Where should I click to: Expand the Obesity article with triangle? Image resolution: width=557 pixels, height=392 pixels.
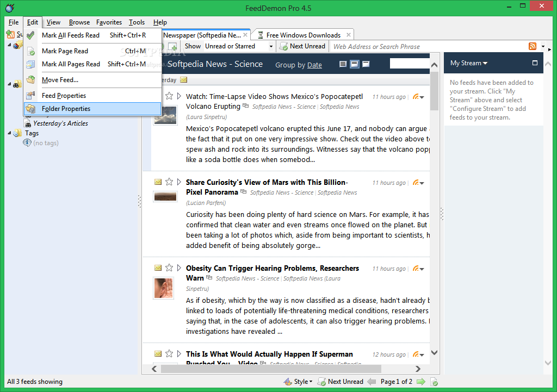tap(179, 267)
